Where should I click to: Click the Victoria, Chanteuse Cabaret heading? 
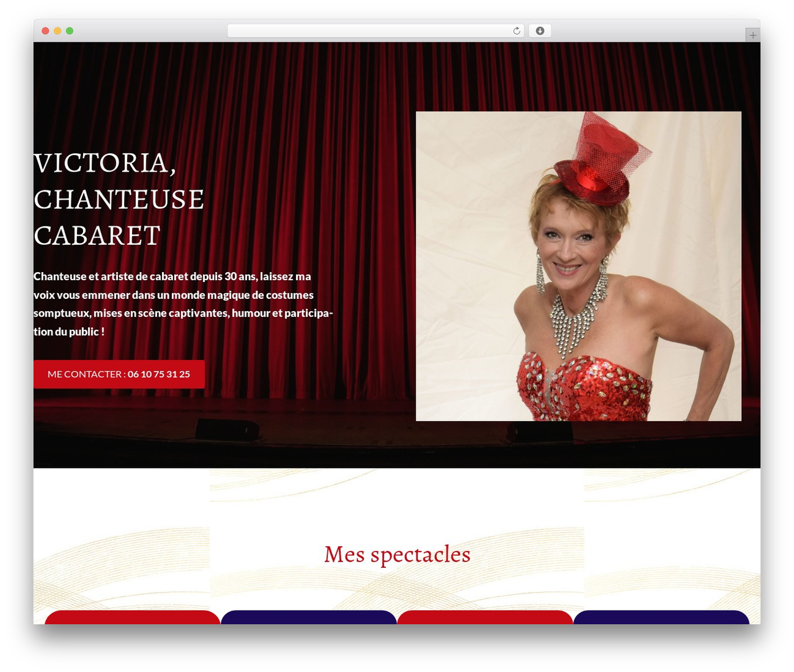(119, 199)
